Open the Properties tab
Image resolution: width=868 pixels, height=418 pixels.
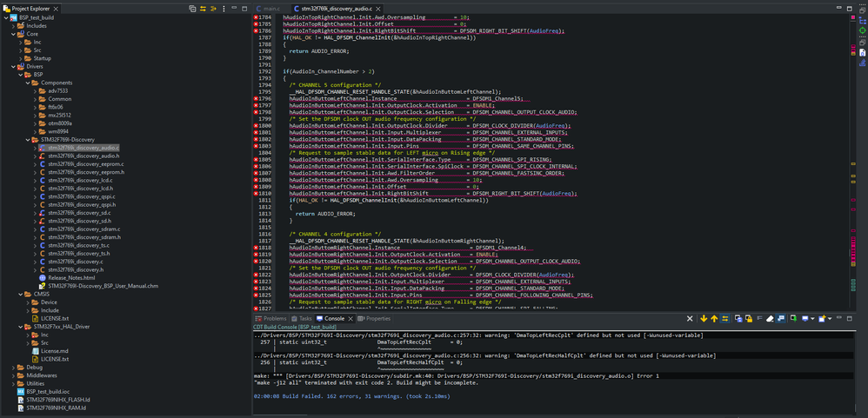(x=374, y=318)
